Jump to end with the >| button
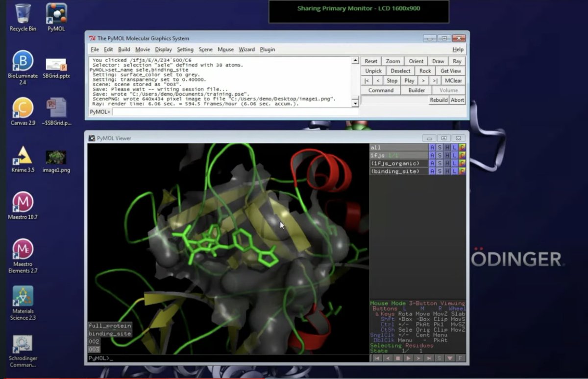 click(435, 81)
